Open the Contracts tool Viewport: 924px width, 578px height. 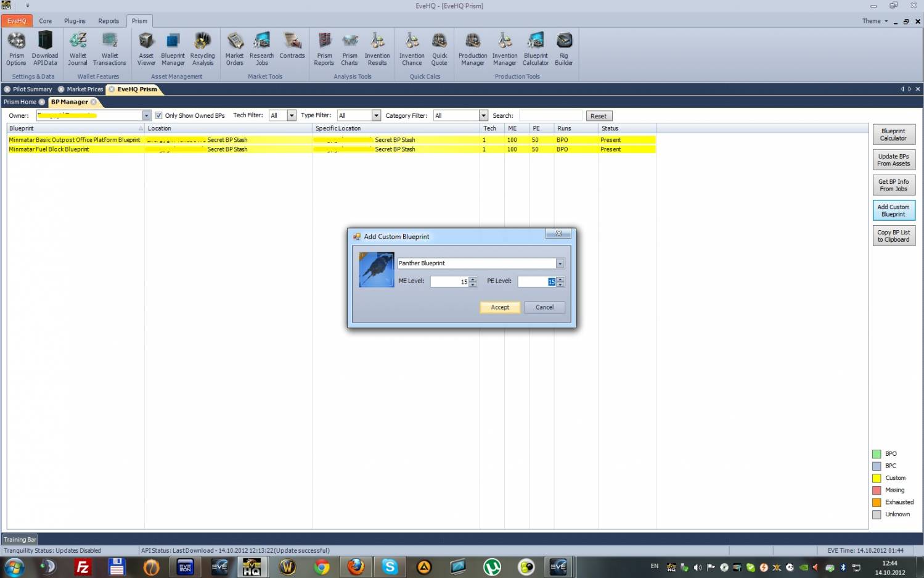292,46
